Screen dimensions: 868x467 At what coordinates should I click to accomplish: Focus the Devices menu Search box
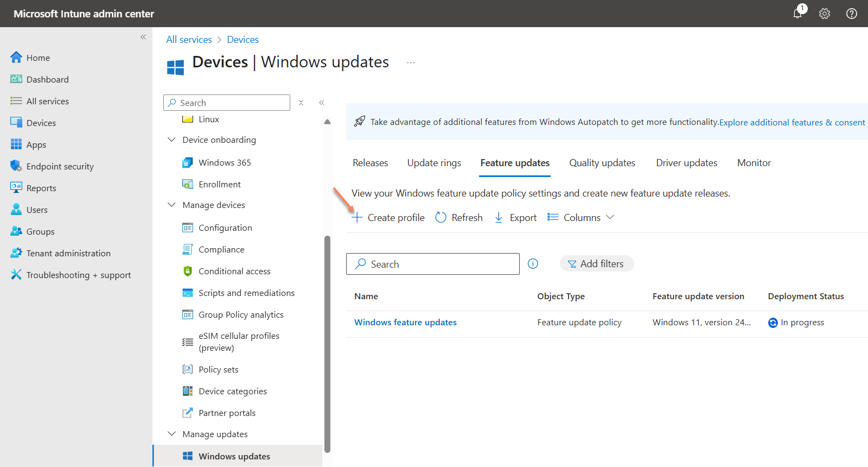[x=227, y=103]
